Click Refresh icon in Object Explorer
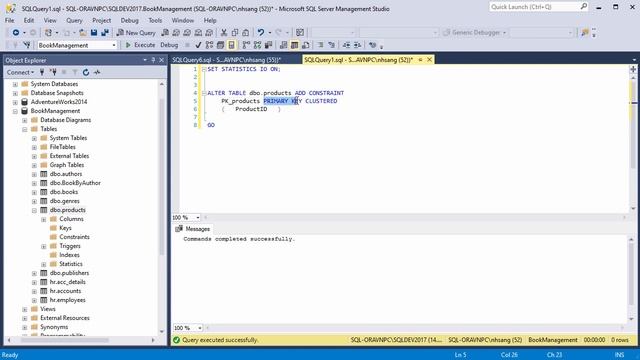 [x=86, y=72]
